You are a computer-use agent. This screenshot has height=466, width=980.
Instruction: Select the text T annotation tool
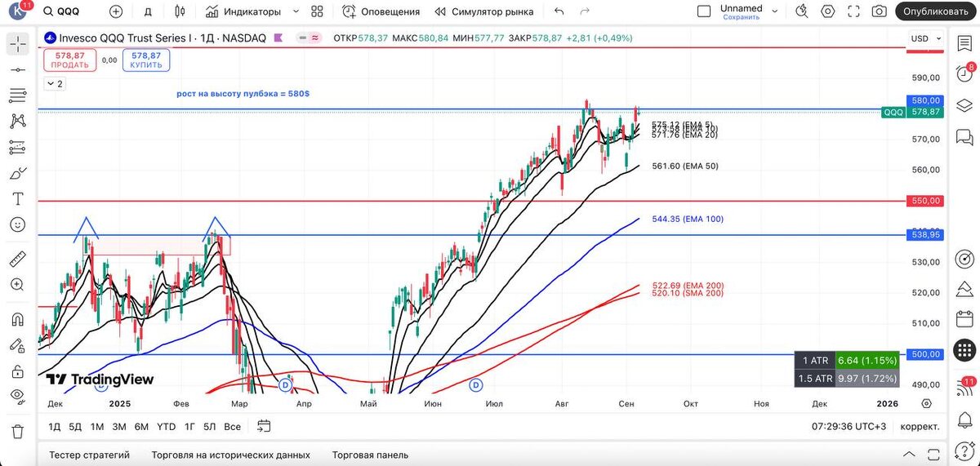pos(17,198)
